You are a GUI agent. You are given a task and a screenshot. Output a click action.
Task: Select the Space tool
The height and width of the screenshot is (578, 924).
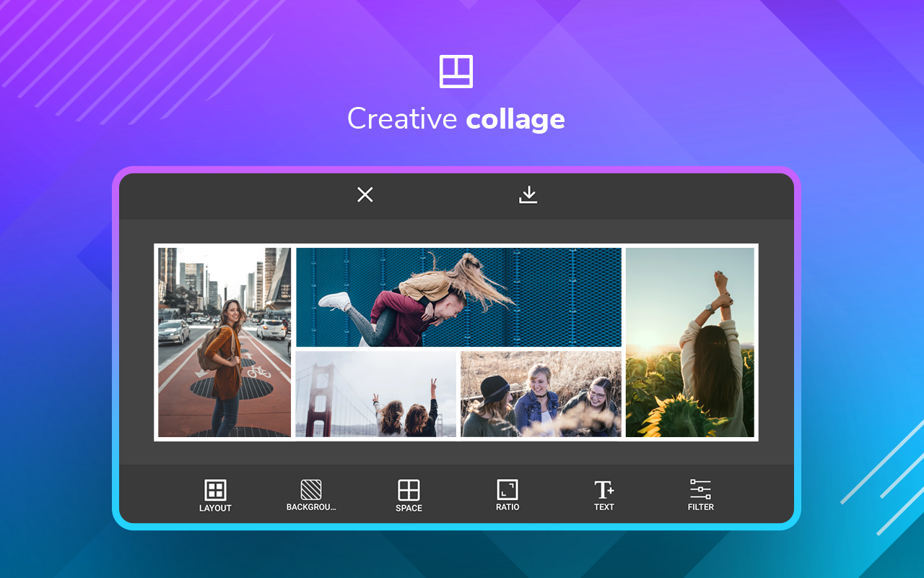coord(409,496)
